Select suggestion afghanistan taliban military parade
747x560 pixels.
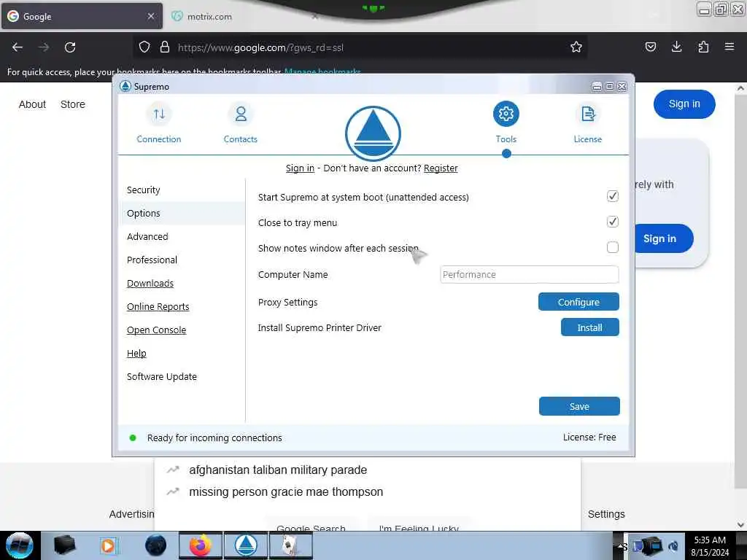(278, 470)
